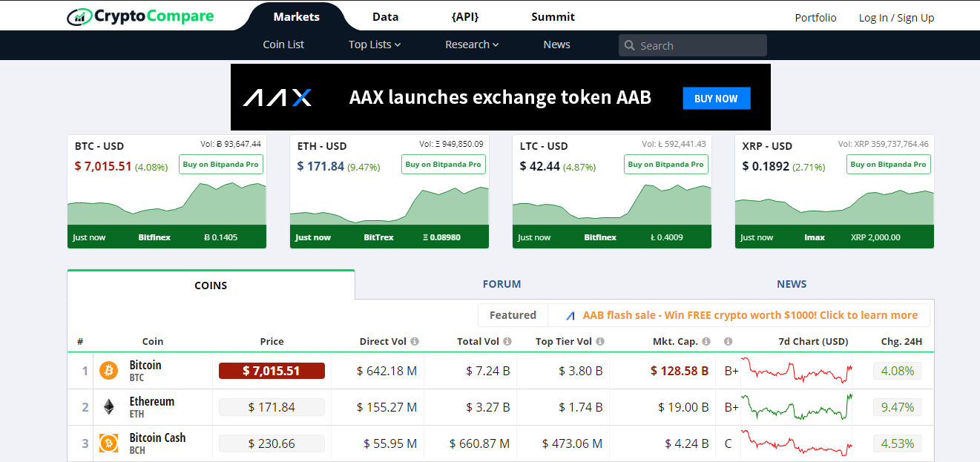The width and height of the screenshot is (980, 462).
Task: Click Buy on Bitpanda Pro for ETH - USD
Action: point(444,165)
